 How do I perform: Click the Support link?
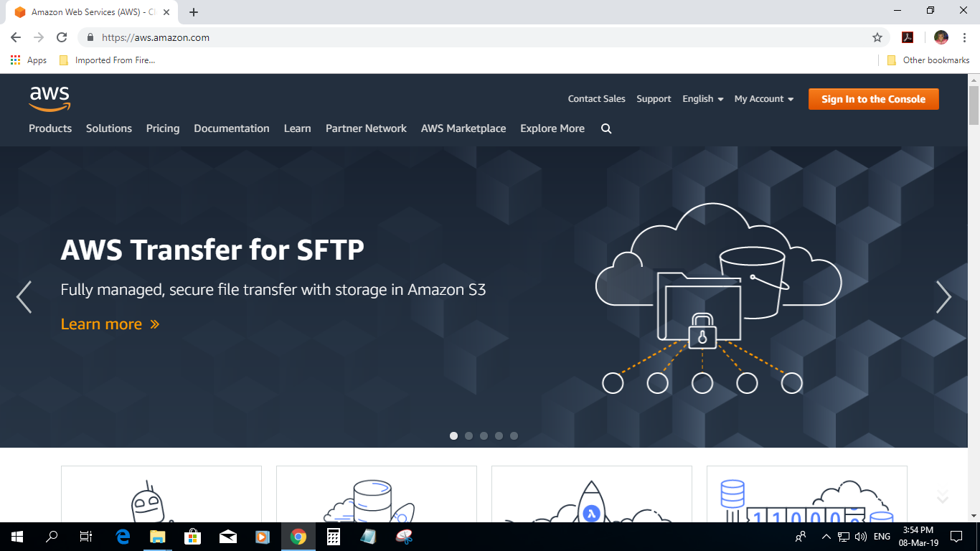point(654,99)
